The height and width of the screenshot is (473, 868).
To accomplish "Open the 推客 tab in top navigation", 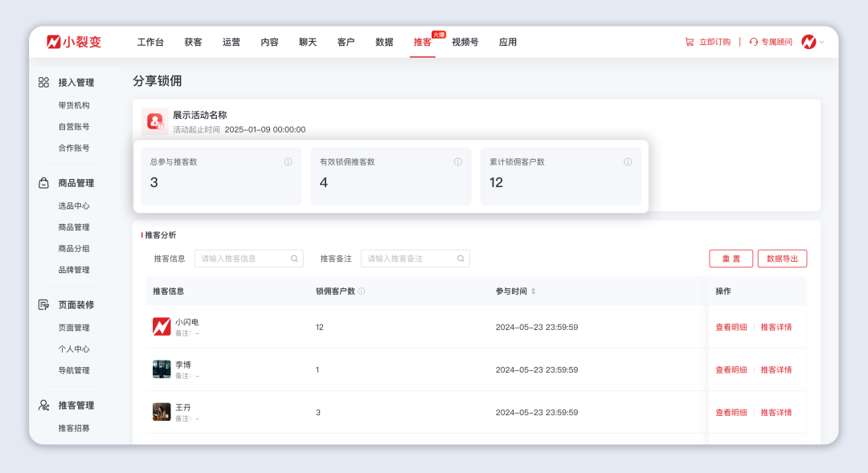I will coord(422,43).
